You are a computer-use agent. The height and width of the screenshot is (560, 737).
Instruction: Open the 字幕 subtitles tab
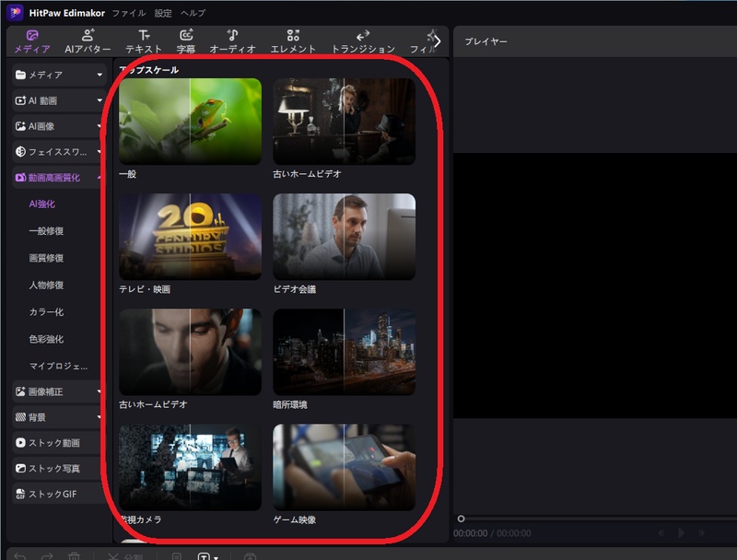[x=185, y=41]
